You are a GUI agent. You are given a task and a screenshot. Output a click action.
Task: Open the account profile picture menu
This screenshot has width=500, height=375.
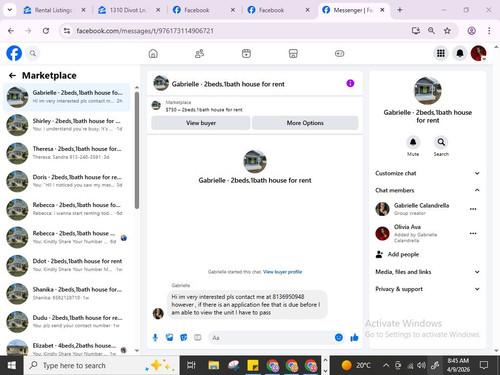pyautogui.click(x=478, y=53)
